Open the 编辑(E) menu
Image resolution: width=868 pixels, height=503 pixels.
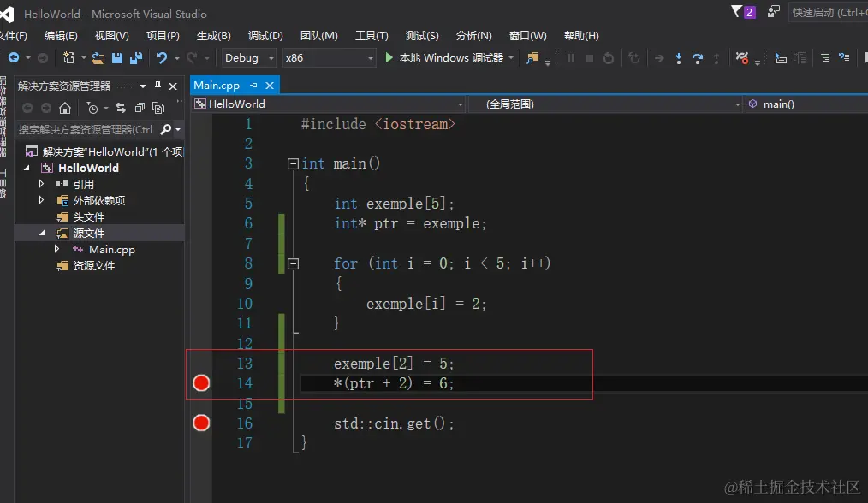[x=61, y=35]
